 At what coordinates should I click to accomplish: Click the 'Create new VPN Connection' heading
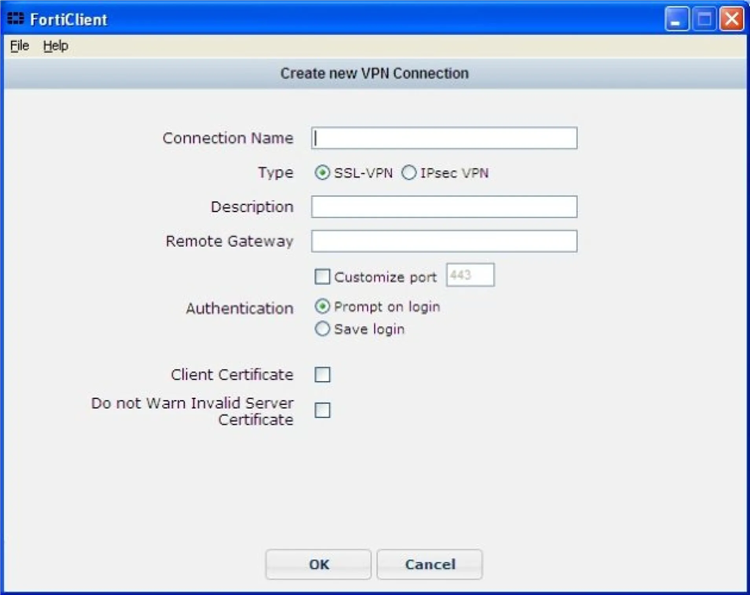(x=375, y=73)
